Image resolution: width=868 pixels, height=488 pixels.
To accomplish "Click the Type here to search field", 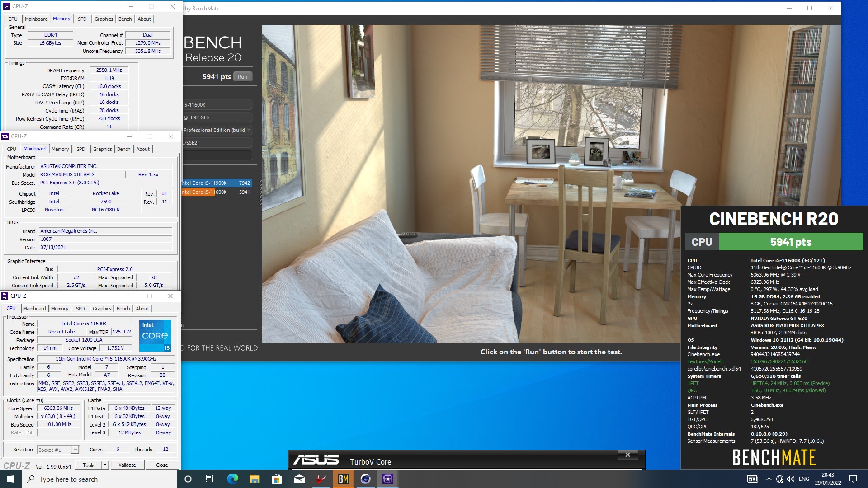I will click(x=99, y=479).
